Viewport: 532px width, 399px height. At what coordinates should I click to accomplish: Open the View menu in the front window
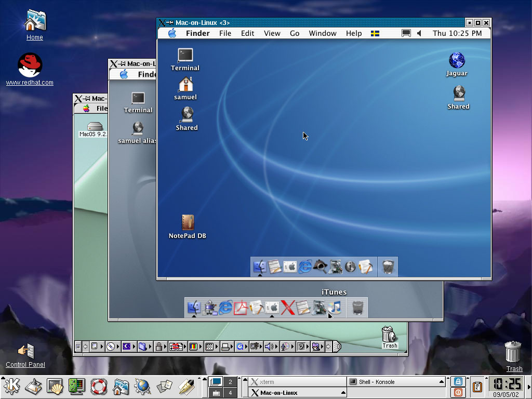(x=272, y=33)
